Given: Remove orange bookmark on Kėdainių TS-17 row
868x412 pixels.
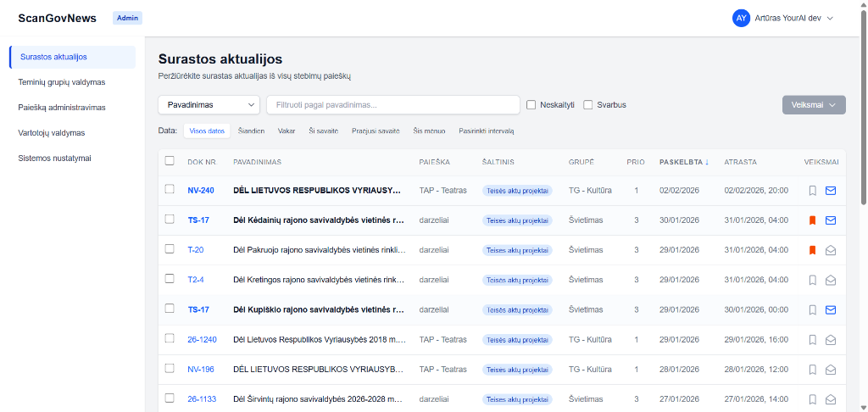Looking at the screenshot, I should coord(813,220).
